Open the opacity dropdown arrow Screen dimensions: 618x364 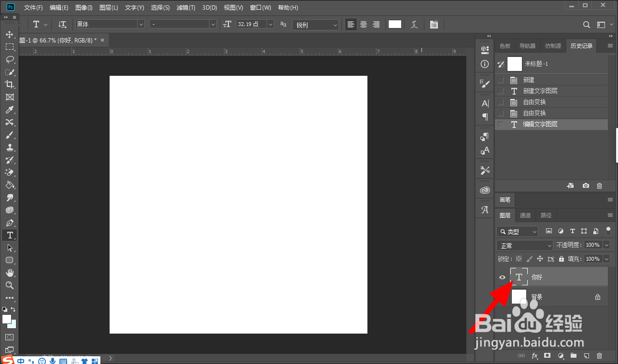point(607,245)
